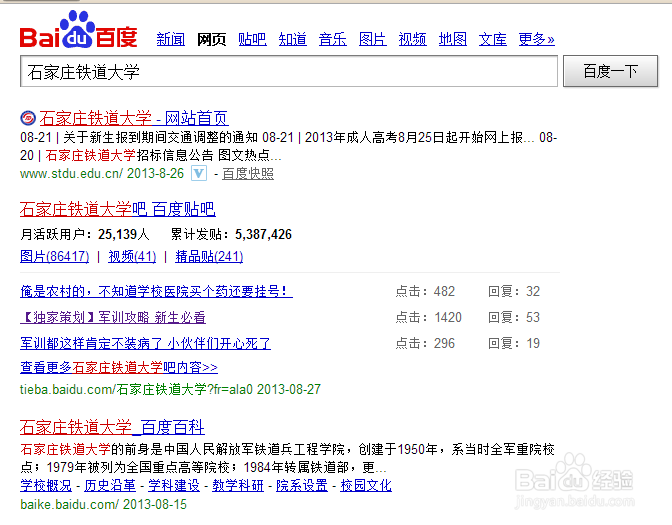Image resolution: width=672 pixels, height=525 pixels.
Task: Click 点击: 296 count
Action: [425, 343]
